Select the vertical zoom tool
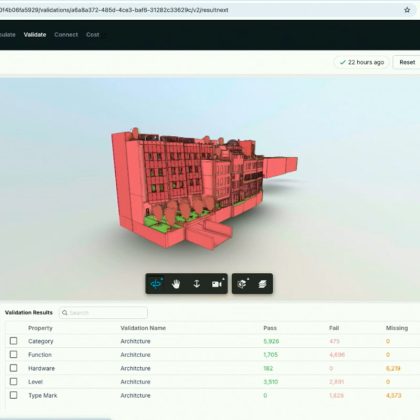Viewport: 420px width, 420px height. click(x=197, y=284)
